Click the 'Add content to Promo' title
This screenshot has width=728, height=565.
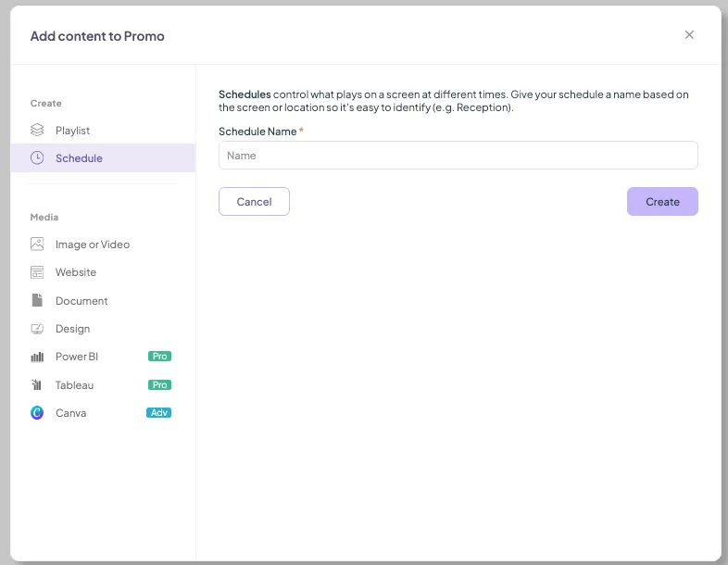click(x=97, y=36)
